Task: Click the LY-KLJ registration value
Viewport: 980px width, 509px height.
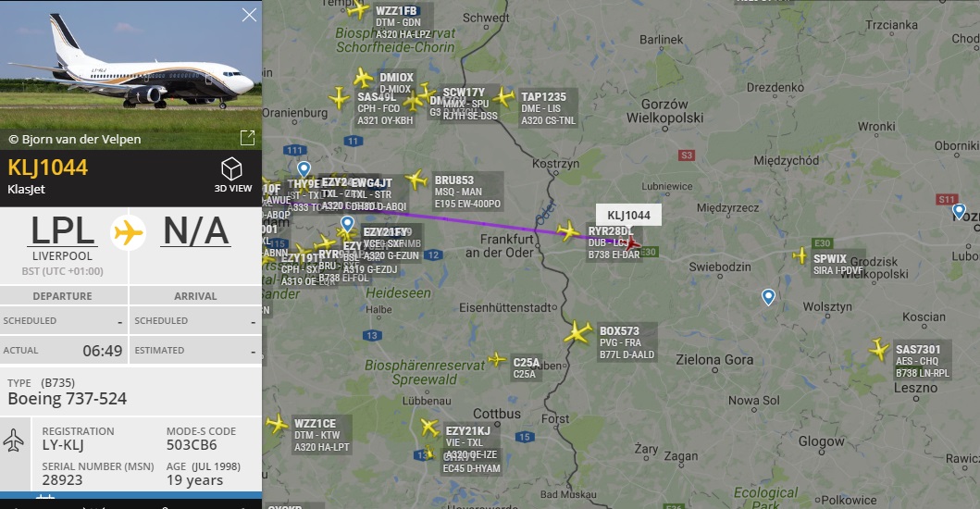Action: point(63,445)
